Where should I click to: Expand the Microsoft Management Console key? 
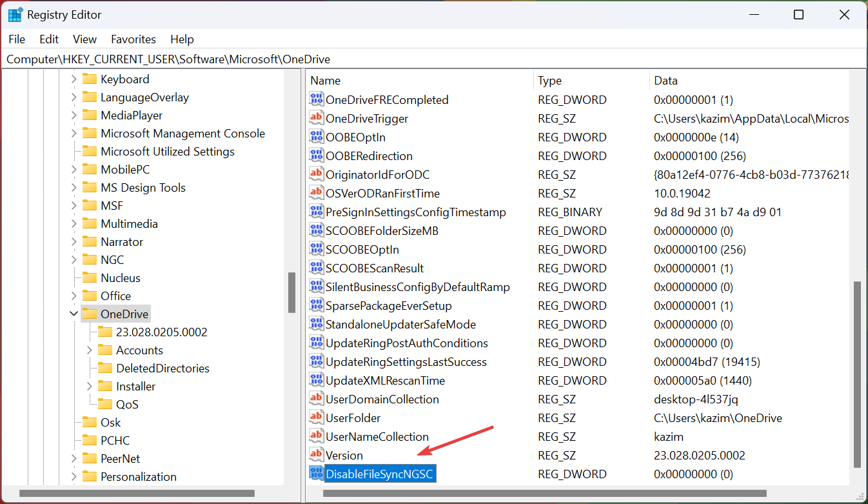(74, 134)
